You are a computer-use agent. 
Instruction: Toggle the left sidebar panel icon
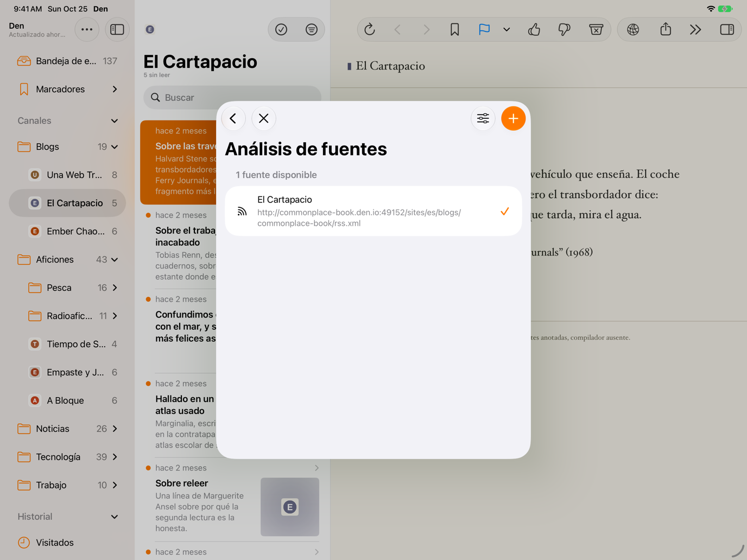point(117,29)
